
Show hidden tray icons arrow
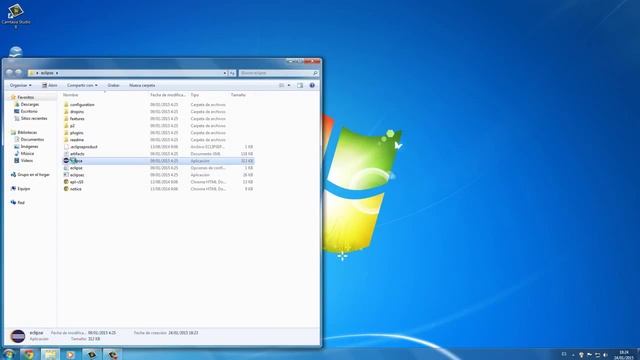point(573,355)
